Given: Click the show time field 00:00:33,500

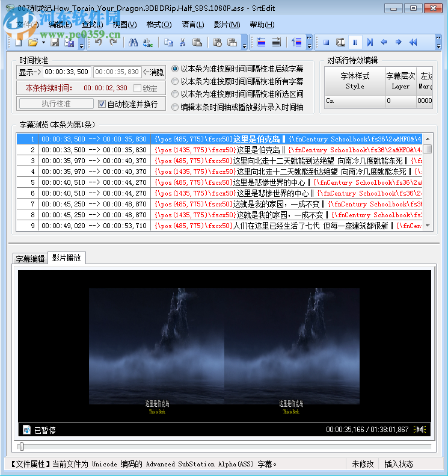Looking at the screenshot, I should pos(66,72).
